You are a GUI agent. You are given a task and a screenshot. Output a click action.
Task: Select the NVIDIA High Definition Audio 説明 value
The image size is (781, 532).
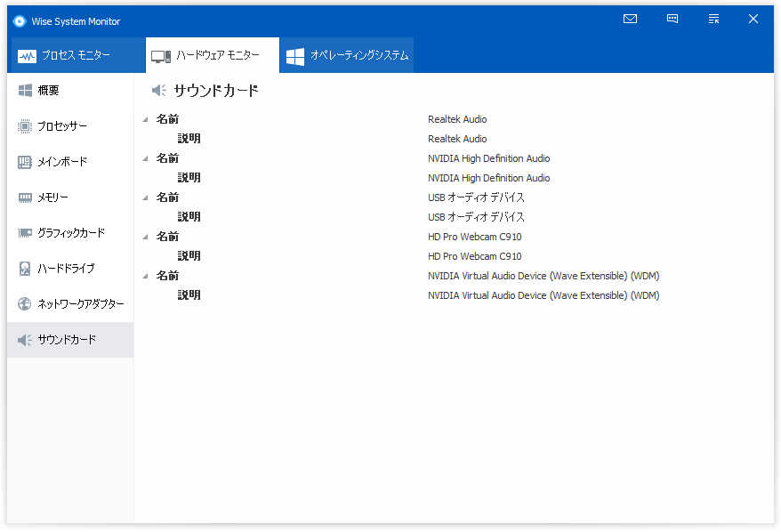pos(488,178)
